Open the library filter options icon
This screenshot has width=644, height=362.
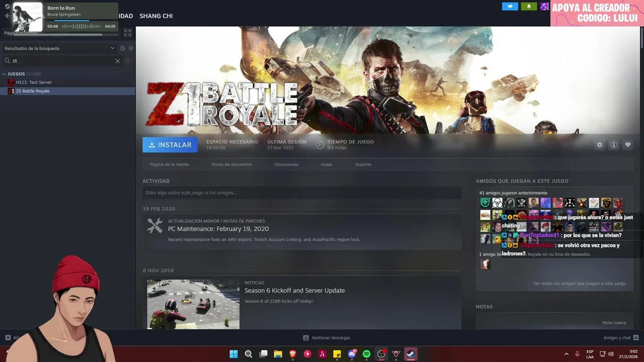click(128, 61)
